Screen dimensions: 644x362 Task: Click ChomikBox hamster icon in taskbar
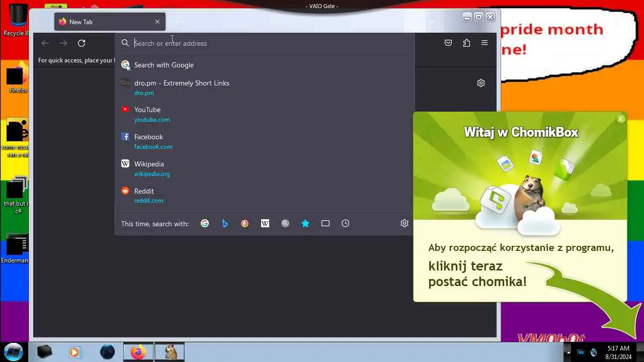click(170, 352)
